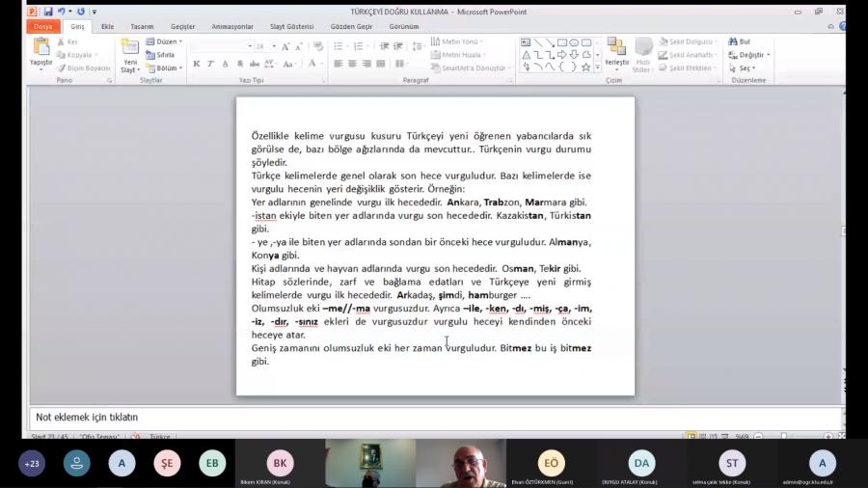This screenshot has height=488, width=868.
Task: Click the Undo arrow icon
Action: (61, 12)
